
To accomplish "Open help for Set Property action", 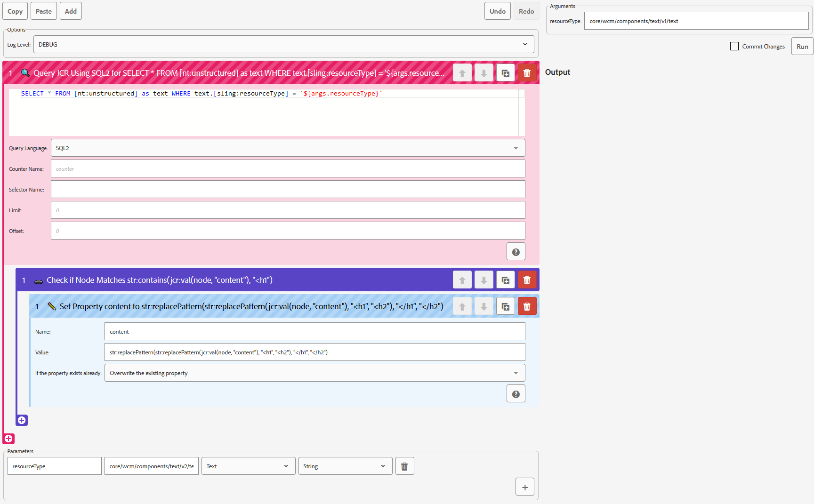I will 516,394.
